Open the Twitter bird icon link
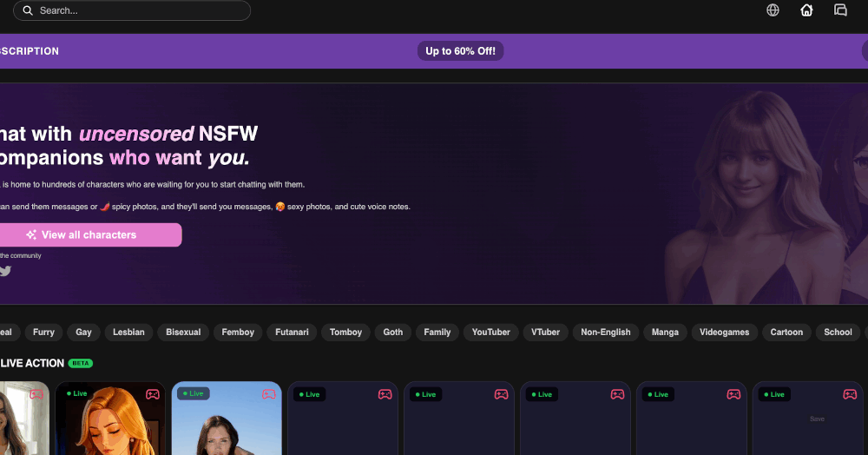Screen dimensions: 868x455 click(5, 271)
